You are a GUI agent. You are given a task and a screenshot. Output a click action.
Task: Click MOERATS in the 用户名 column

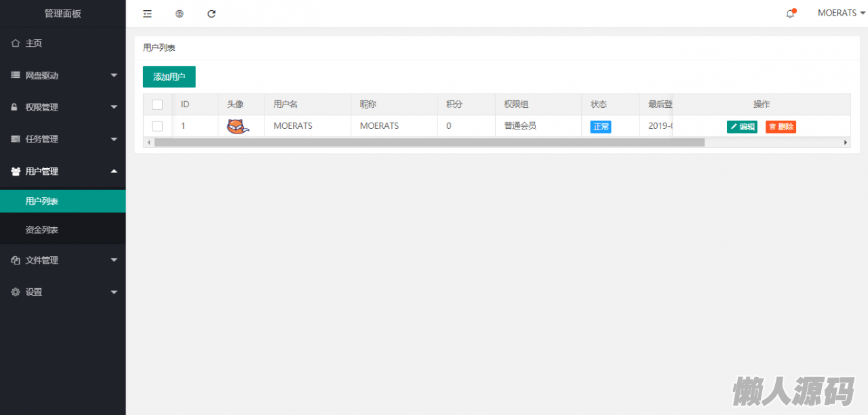pos(293,126)
